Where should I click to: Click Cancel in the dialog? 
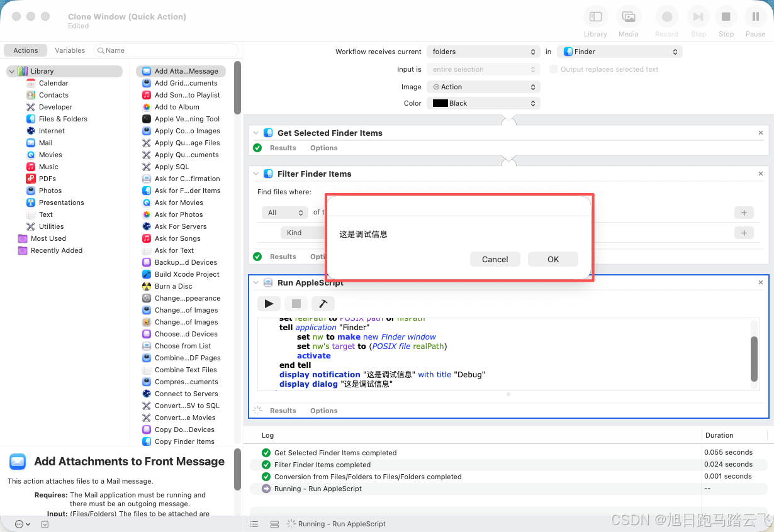coord(495,259)
